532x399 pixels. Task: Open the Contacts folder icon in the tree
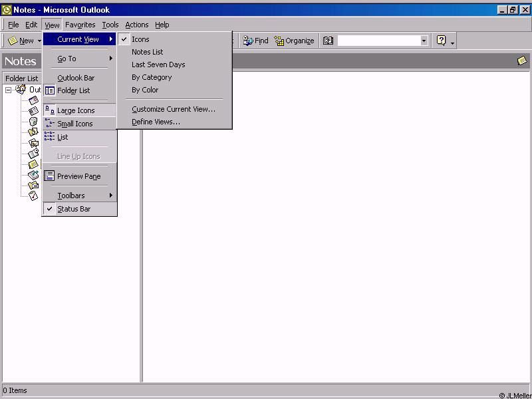coord(33,110)
